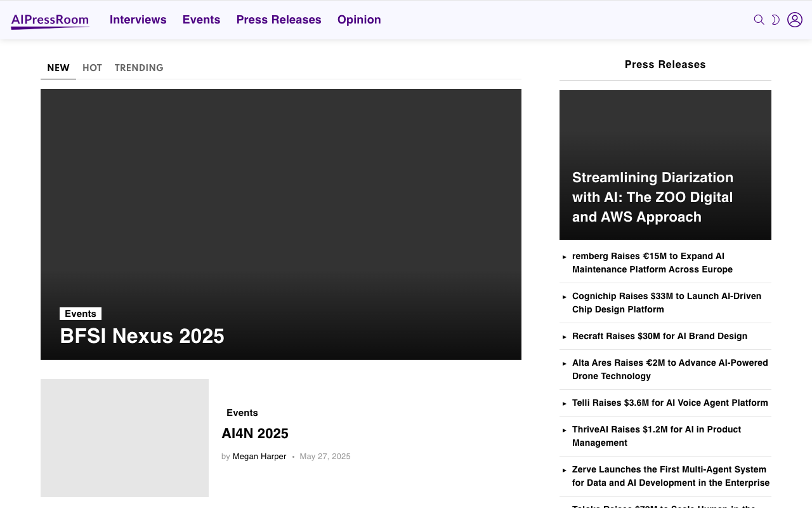Open Recraft Raises $30M article
812x508 pixels.
click(660, 337)
